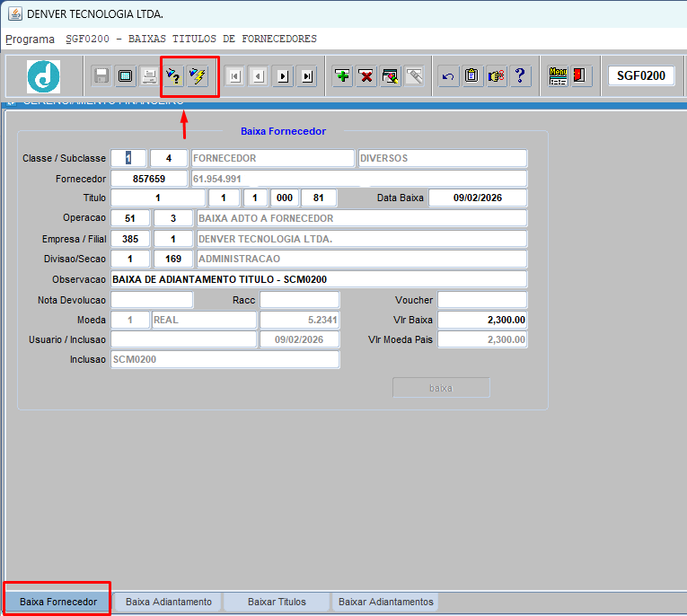Open help with the blue question mark

(520, 76)
